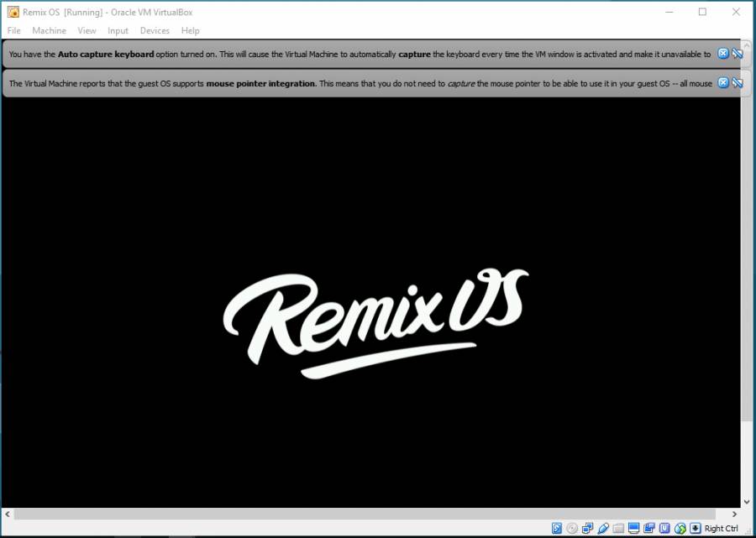Click the virtualization features V icon
The width and height of the screenshot is (756, 538).
[x=664, y=528]
